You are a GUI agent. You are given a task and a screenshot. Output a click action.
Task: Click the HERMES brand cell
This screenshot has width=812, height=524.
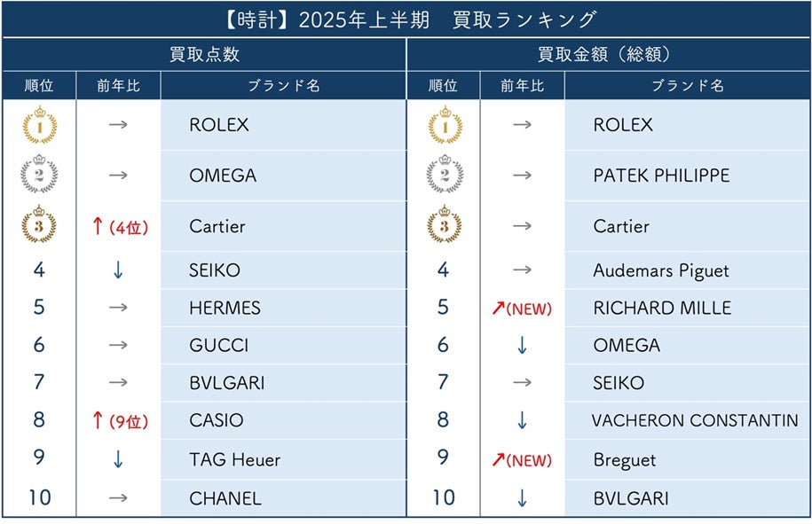283,308
